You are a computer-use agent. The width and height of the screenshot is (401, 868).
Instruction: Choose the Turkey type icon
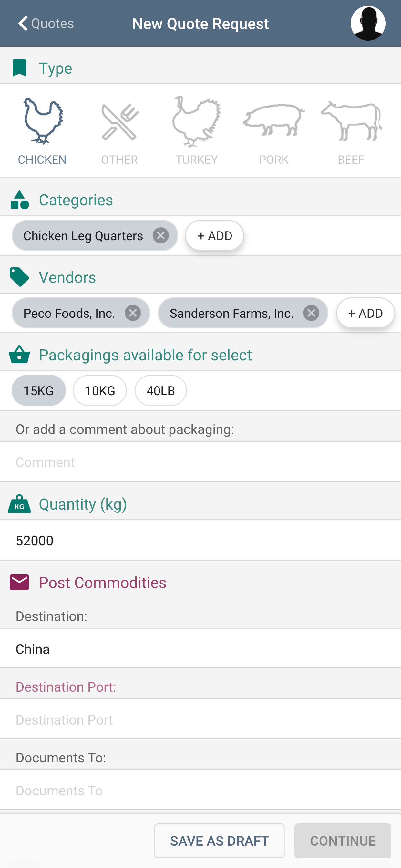click(196, 121)
